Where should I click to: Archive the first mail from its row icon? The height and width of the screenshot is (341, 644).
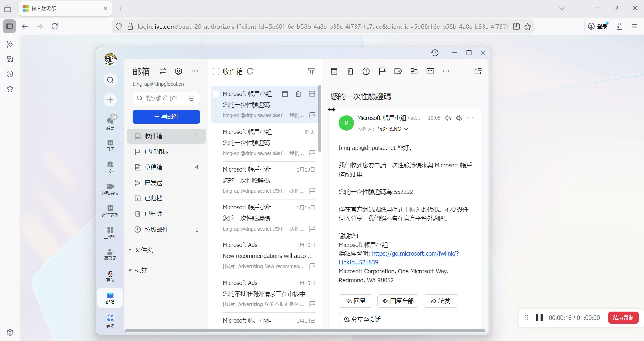click(x=285, y=94)
